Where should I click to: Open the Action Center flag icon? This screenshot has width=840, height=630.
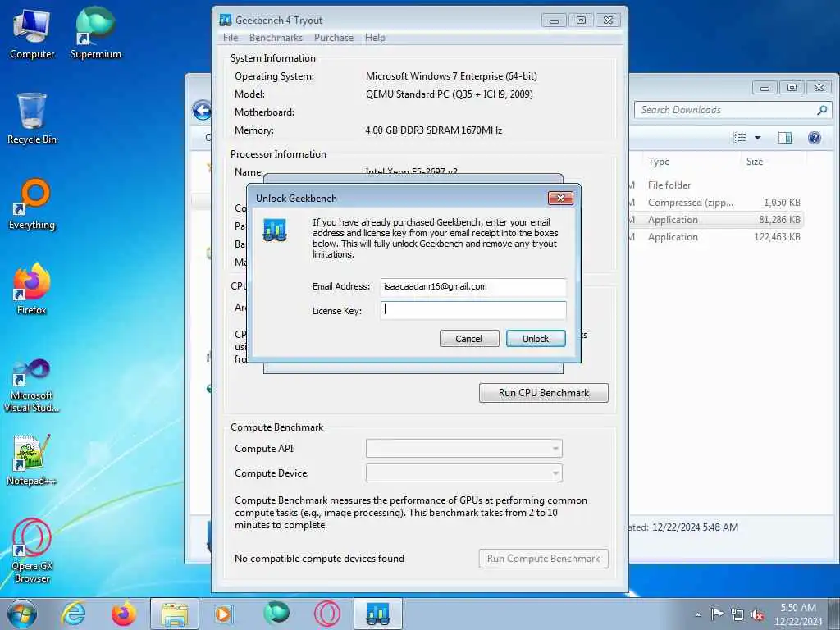tap(717, 614)
